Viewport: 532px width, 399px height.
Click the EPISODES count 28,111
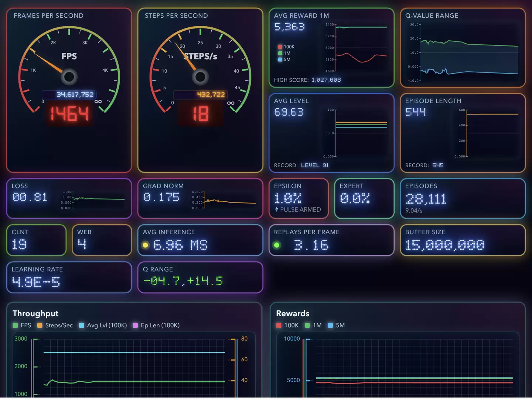click(426, 199)
